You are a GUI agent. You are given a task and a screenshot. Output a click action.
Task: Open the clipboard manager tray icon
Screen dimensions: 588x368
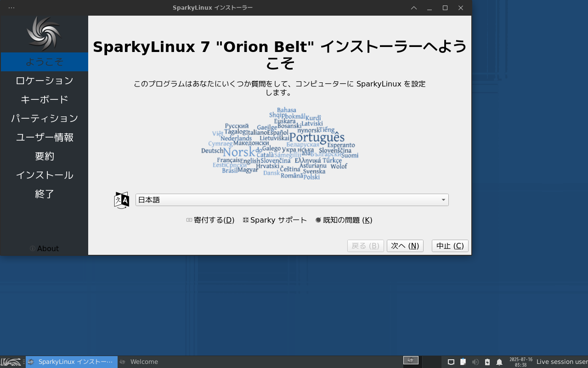tap(463, 362)
